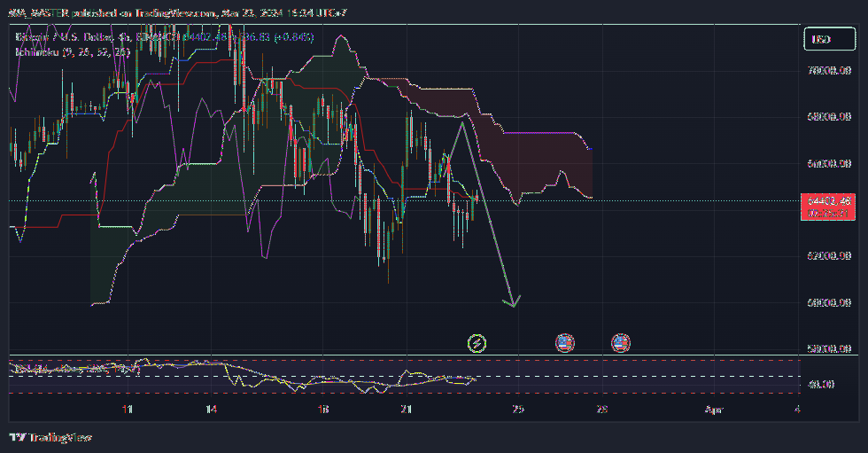The image size is (868, 453).
Task: Click the 40.00 RSI axis label
Action: tap(821, 385)
